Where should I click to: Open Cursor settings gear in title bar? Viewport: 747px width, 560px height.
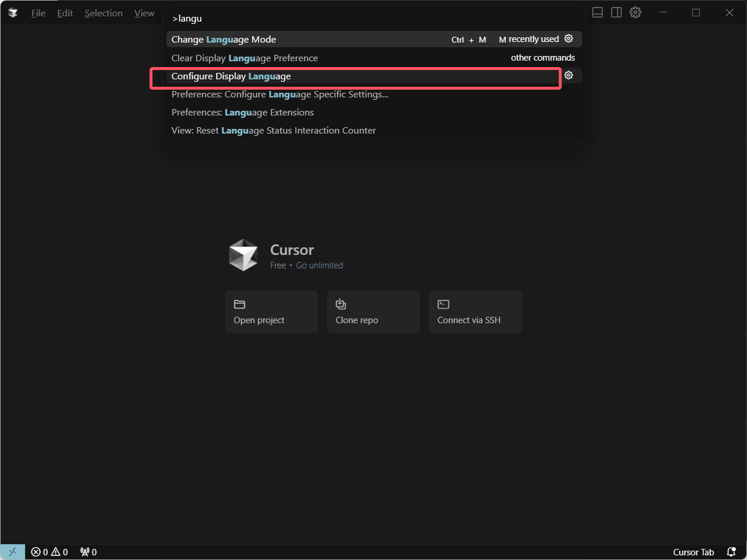636,12
